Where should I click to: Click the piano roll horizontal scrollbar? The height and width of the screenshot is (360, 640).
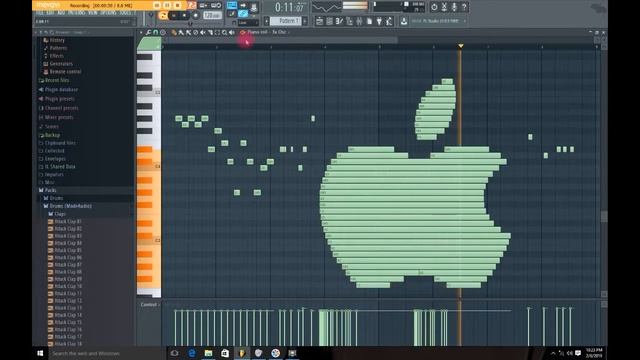tap(280, 40)
